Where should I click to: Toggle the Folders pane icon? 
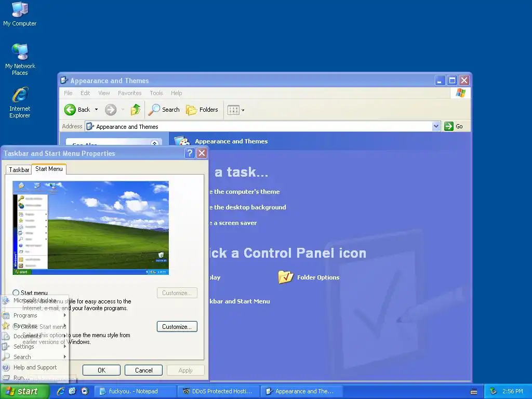coord(191,110)
